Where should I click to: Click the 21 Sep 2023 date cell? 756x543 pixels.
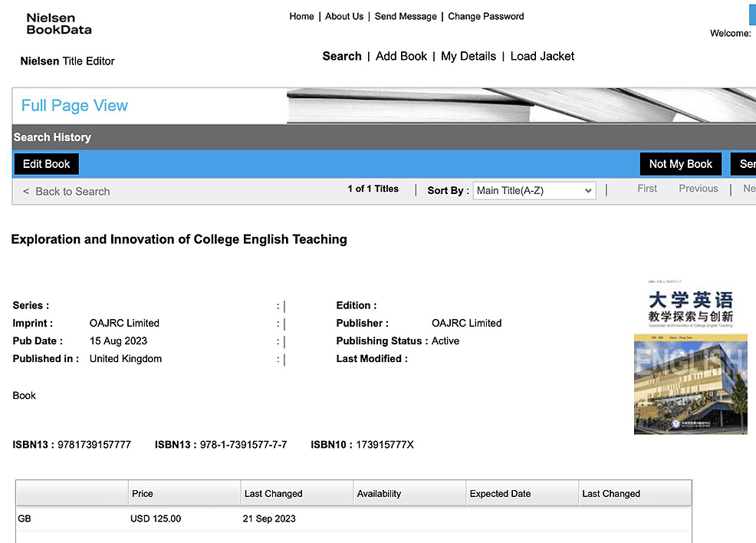[269, 519]
